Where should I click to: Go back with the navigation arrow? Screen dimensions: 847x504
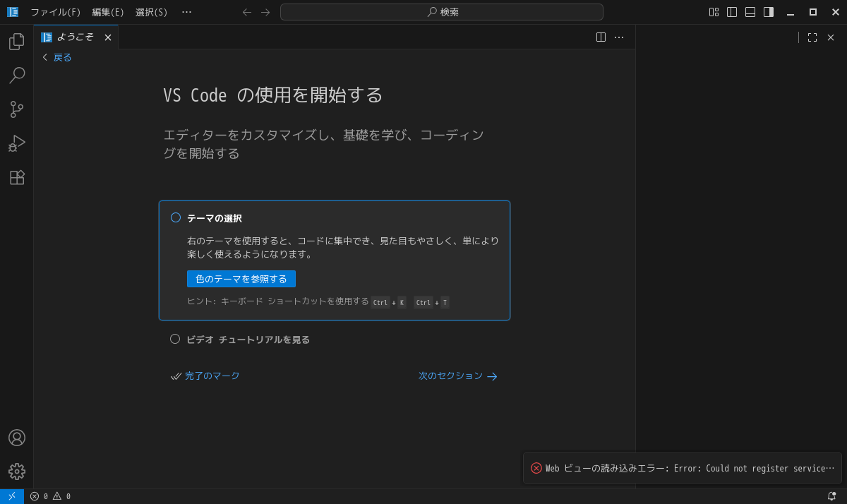(x=247, y=12)
